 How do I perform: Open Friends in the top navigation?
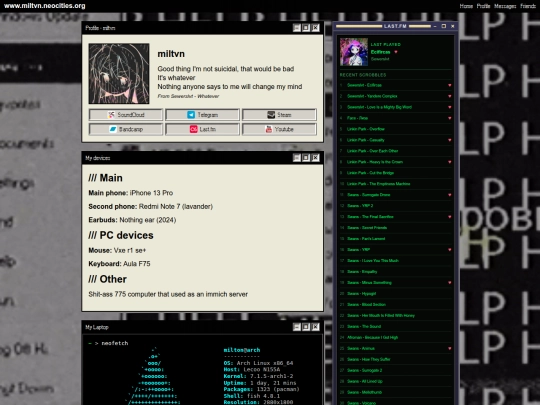[x=528, y=6]
